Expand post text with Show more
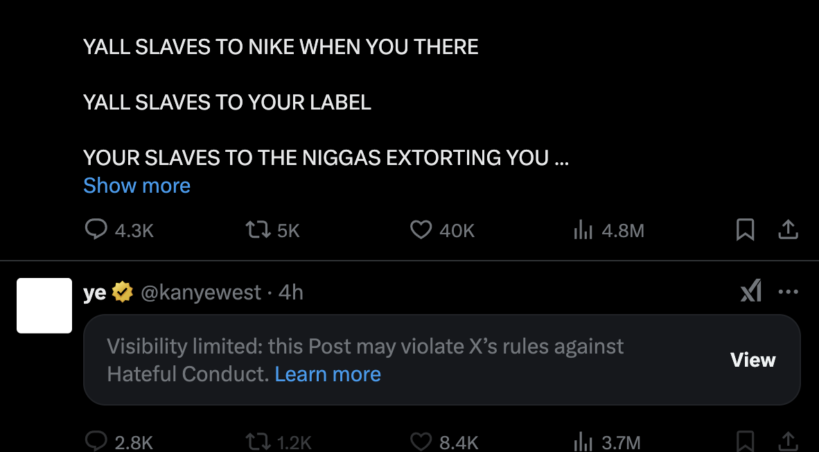 coord(136,185)
